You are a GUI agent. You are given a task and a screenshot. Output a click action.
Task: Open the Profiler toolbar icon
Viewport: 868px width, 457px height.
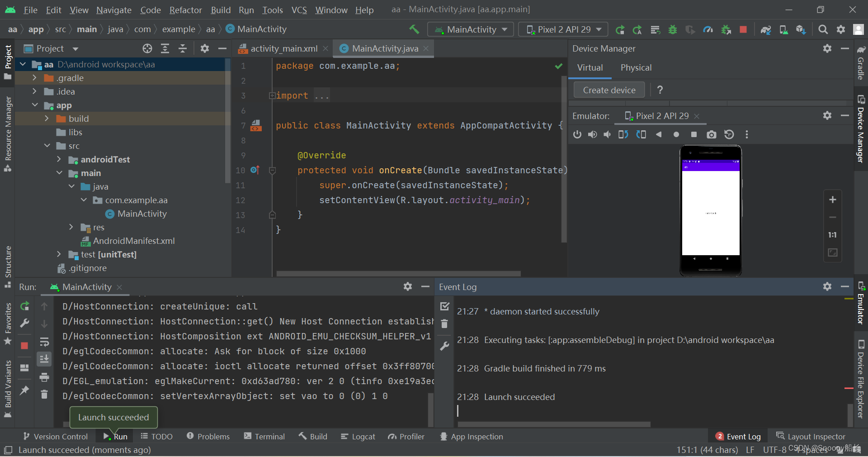click(708, 30)
